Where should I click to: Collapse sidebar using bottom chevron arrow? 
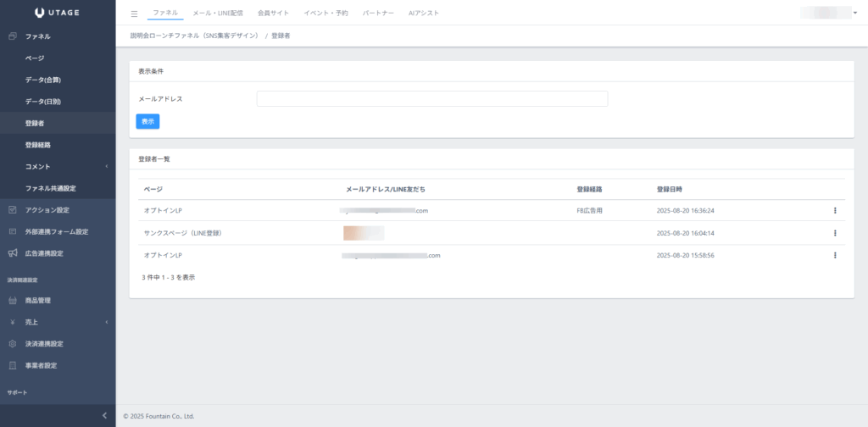coord(104,415)
